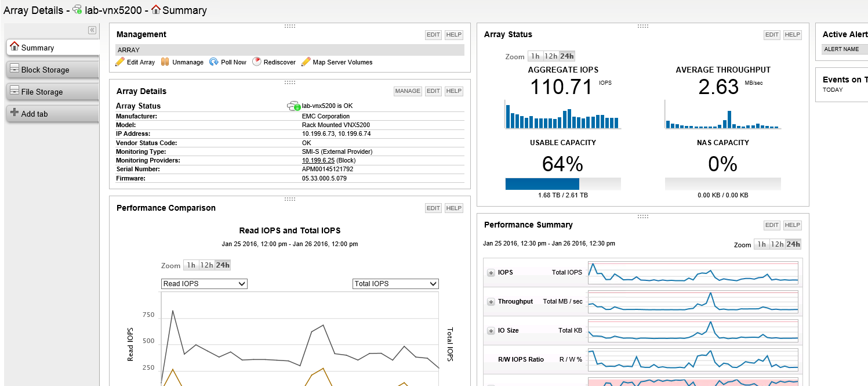Click the Poll Now refresh icon

214,62
